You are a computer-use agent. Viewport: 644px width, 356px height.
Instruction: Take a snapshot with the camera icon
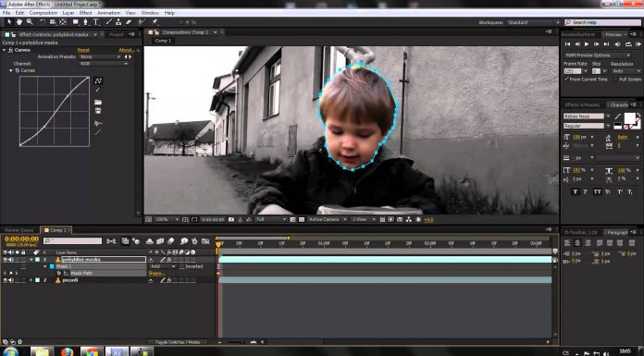[x=231, y=220]
